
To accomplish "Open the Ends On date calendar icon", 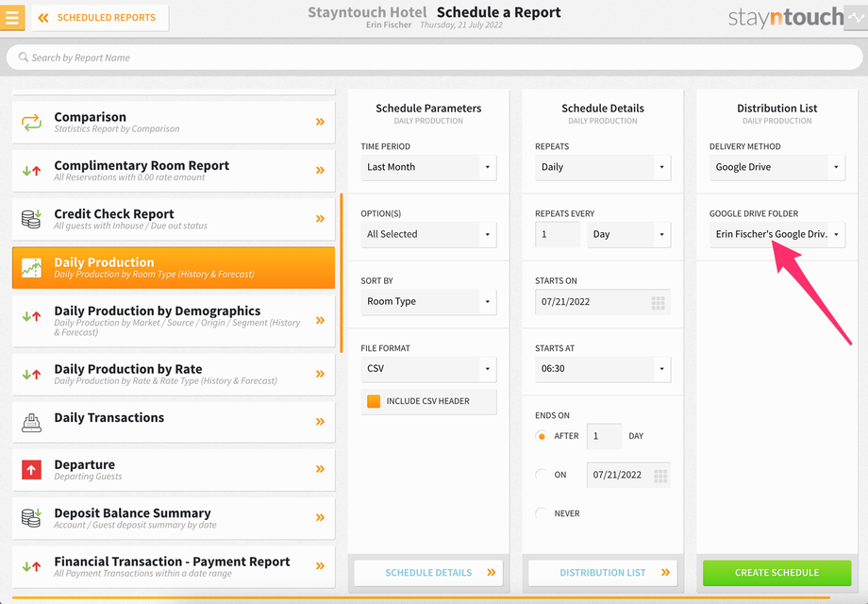I will (660, 476).
